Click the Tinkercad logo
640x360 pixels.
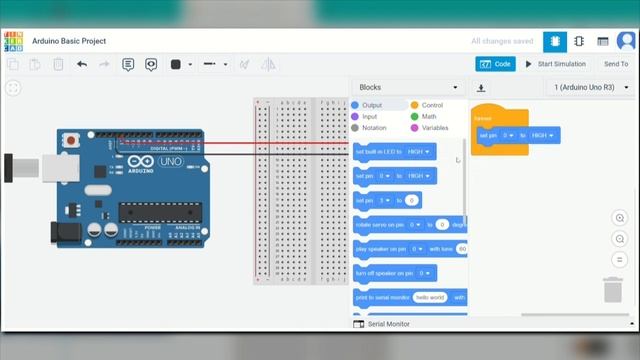13,41
